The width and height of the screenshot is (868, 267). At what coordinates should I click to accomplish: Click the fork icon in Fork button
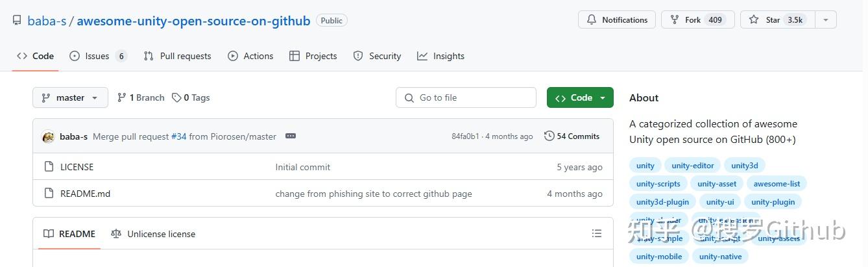(x=675, y=20)
